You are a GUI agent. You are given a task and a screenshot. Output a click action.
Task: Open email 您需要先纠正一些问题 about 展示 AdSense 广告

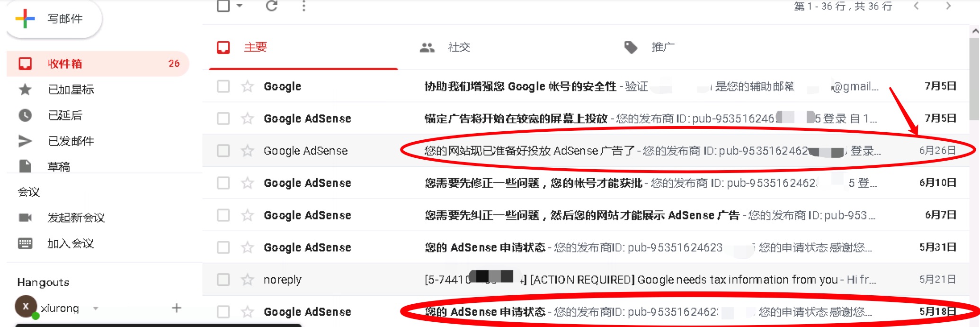coord(586,215)
